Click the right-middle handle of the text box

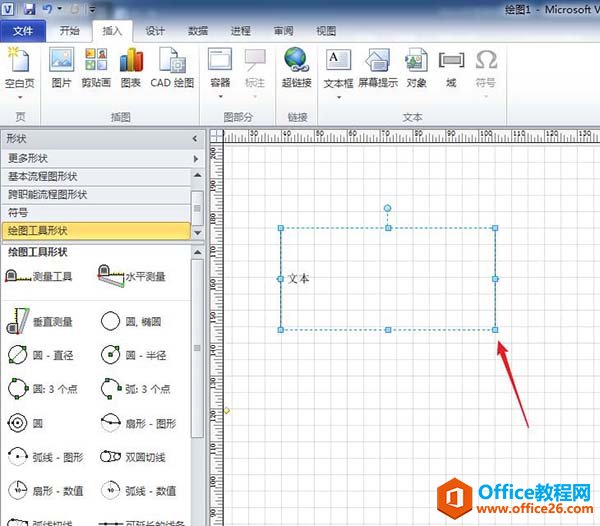[x=495, y=279]
